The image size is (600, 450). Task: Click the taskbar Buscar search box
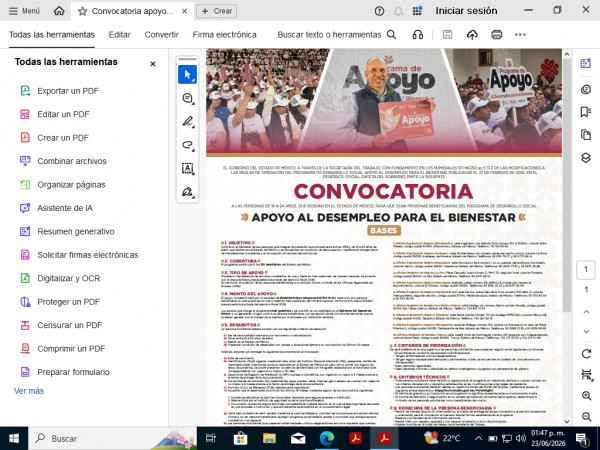point(113,439)
